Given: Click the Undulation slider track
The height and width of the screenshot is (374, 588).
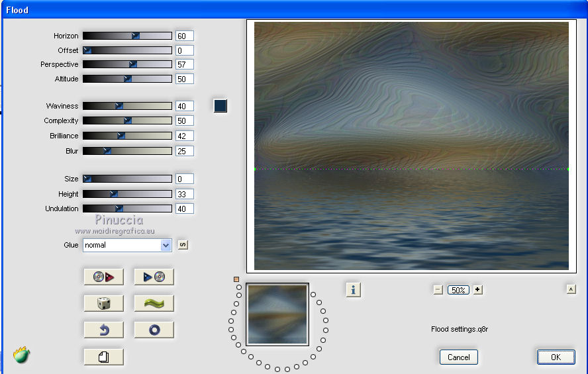Looking at the screenshot, I should [127, 209].
